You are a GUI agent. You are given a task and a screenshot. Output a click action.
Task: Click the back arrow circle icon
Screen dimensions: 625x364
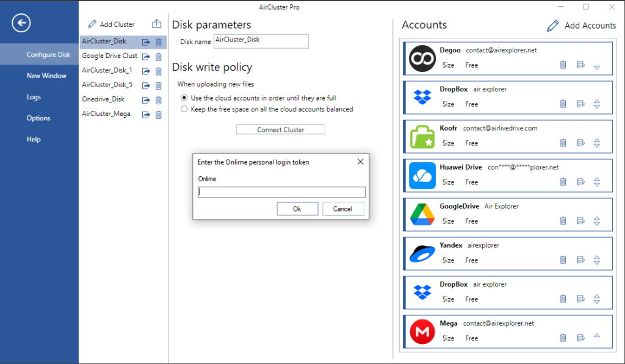tap(21, 23)
